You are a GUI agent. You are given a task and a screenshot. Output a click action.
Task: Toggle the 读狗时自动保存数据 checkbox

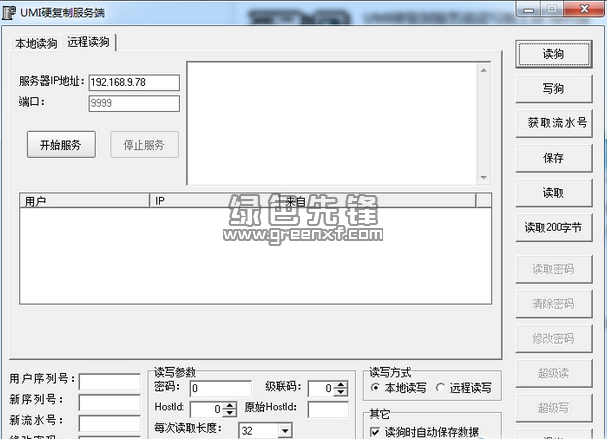point(376,432)
